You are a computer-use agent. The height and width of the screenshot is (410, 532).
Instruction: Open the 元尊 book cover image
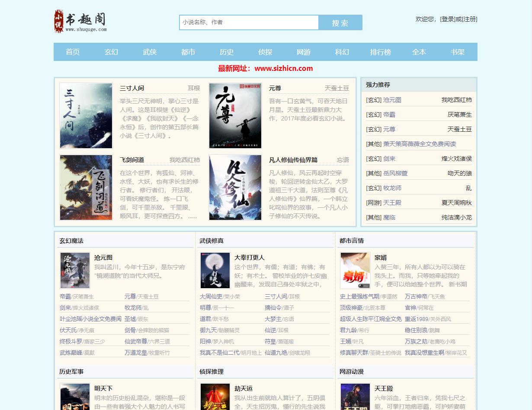(x=235, y=116)
